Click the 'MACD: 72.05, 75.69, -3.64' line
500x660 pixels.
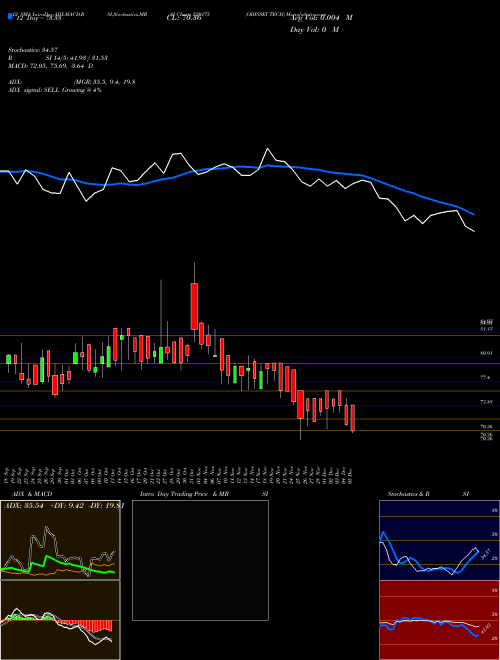tap(51, 66)
